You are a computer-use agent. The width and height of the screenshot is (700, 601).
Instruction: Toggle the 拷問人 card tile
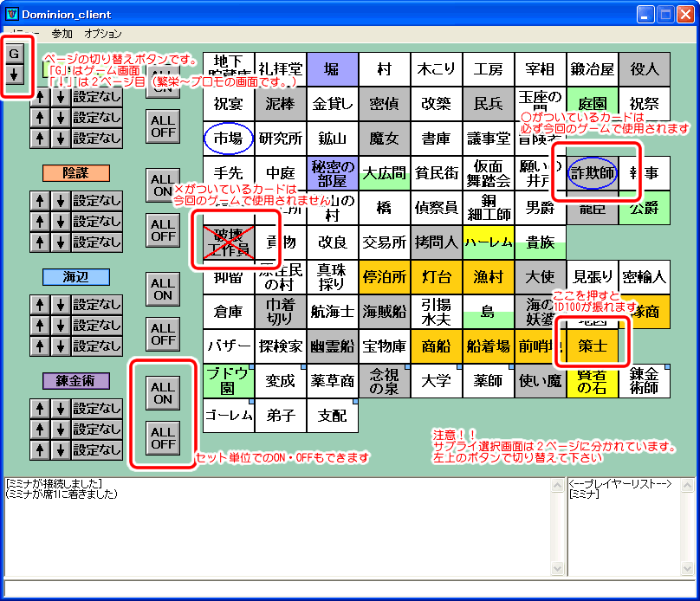click(436, 242)
